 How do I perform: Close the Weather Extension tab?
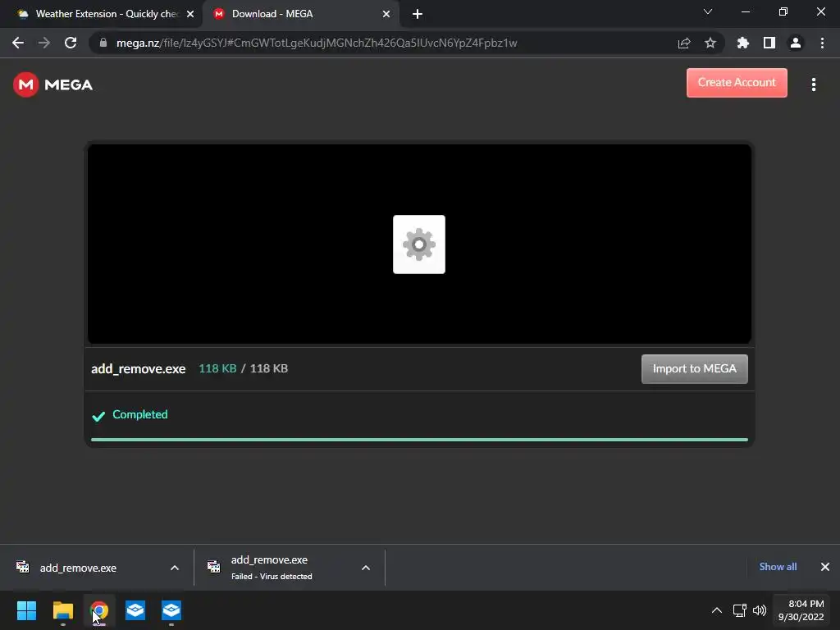coord(190,14)
